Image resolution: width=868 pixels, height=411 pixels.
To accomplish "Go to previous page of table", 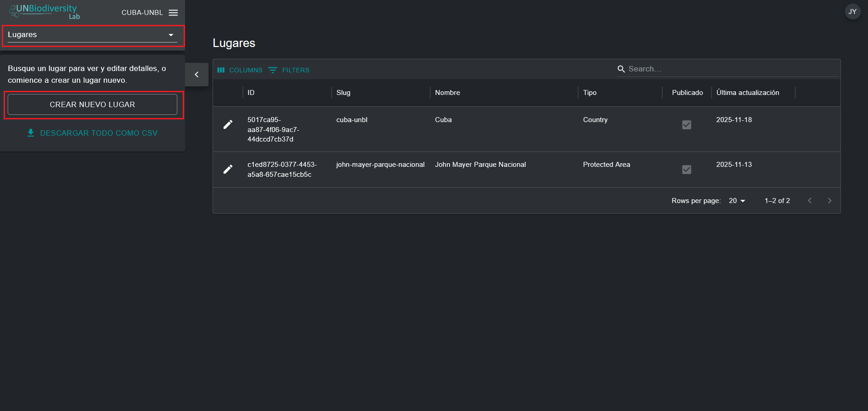I will (810, 201).
